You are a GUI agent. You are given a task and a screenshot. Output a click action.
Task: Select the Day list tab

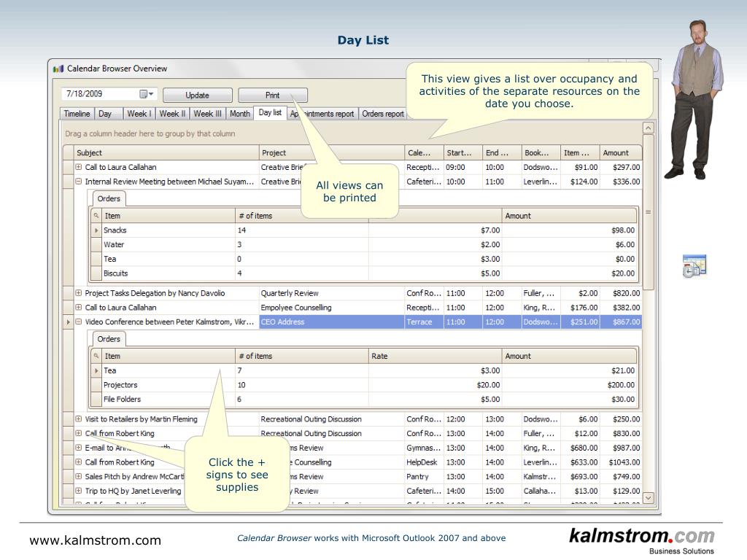270,113
